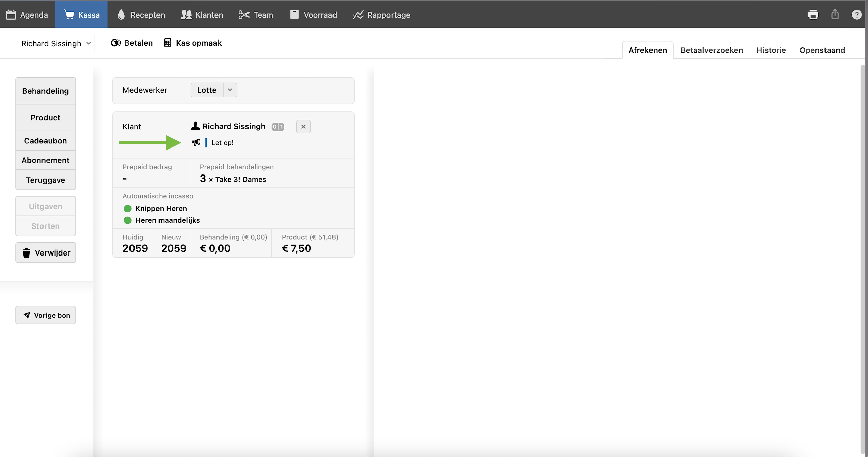Expand the Lotte medewerker dropdown arrow
The height and width of the screenshot is (457, 868).
[230, 90]
